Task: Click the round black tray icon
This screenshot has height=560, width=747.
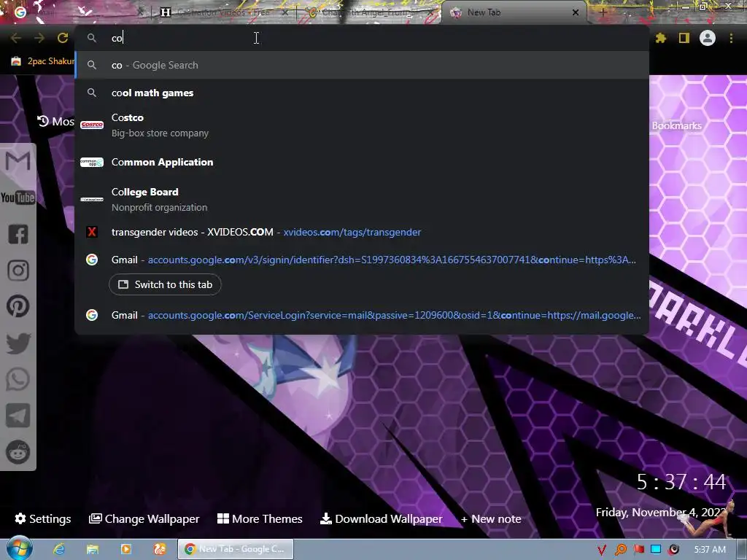Action: (x=673, y=550)
